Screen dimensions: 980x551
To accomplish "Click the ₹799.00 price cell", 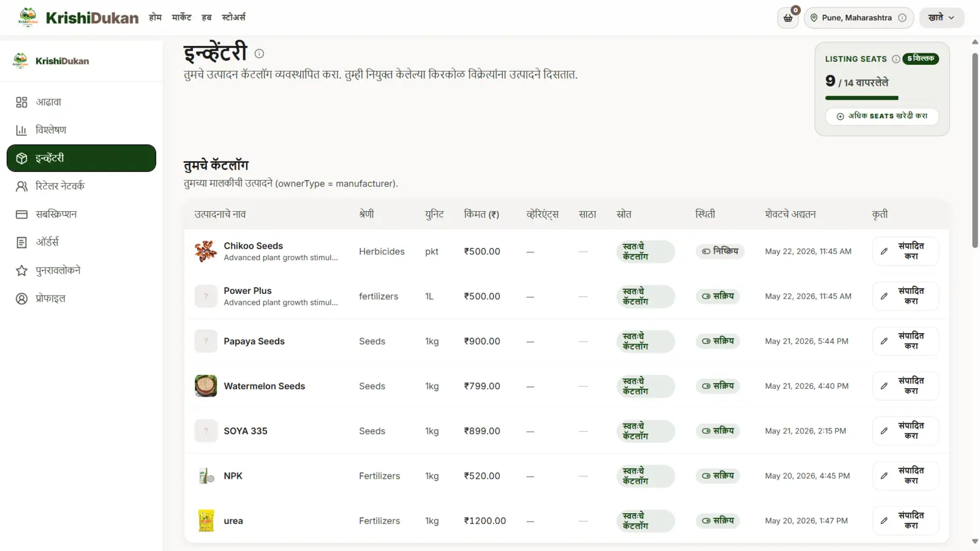I will click(482, 386).
